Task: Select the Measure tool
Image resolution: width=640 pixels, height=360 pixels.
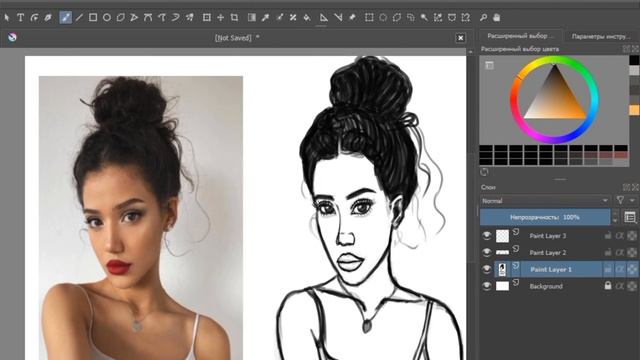Action: pyautogui.click(x=338, y=18)
